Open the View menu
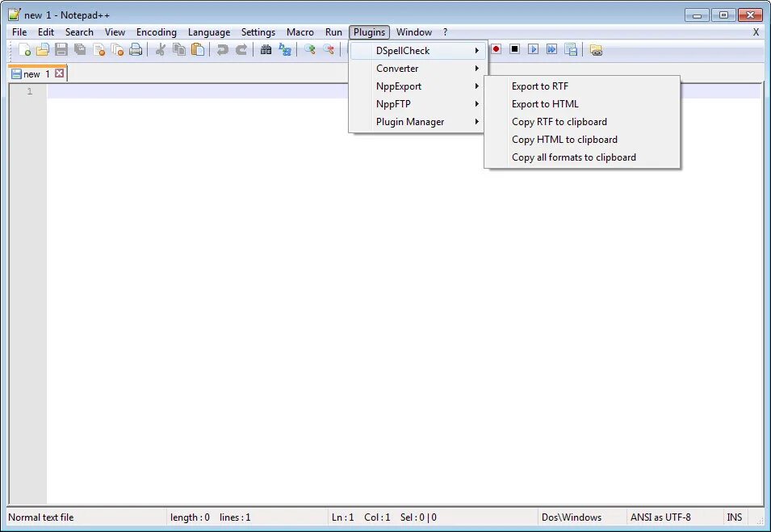 click(x=115, y=32)
